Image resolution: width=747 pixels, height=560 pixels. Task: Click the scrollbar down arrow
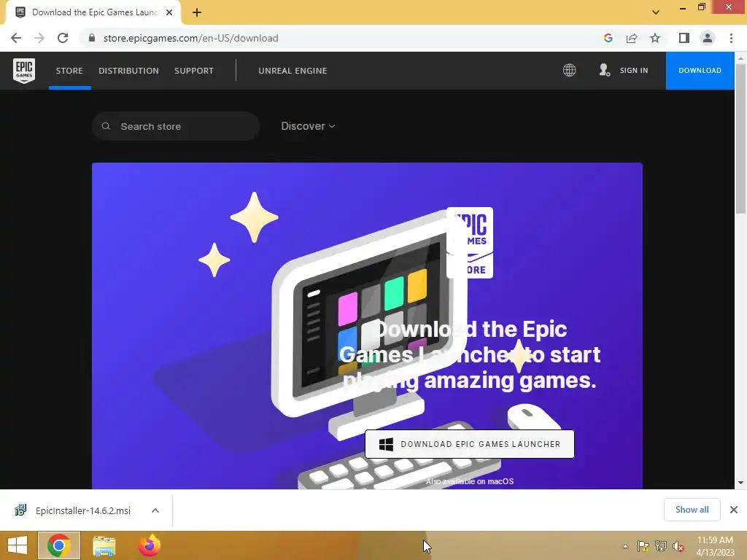740,483
